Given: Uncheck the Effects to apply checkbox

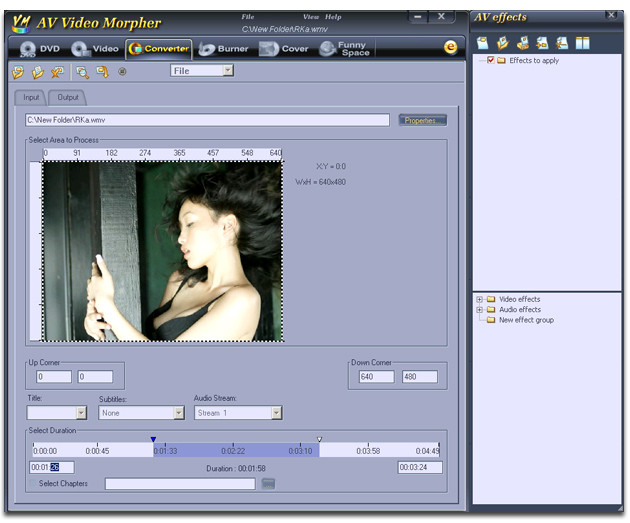Looking at the screenshot, I should [x=491, y=60].
